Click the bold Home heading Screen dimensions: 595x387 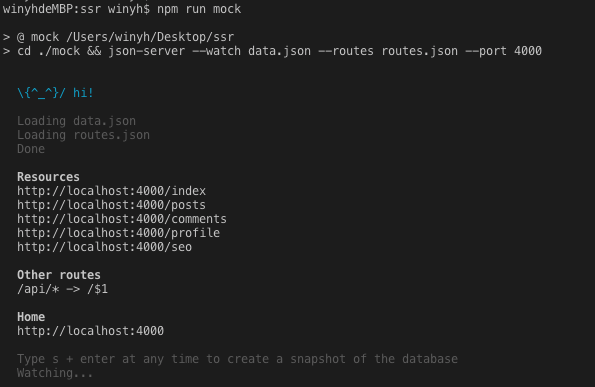coord(31,317)
